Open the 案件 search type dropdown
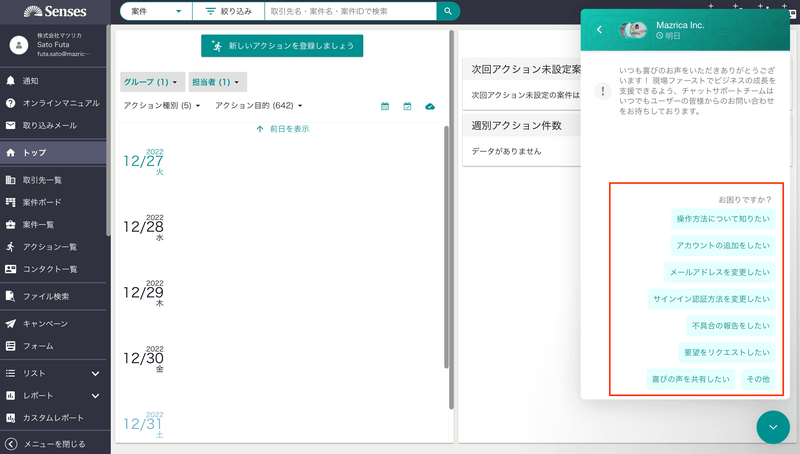 coord(156,11)
